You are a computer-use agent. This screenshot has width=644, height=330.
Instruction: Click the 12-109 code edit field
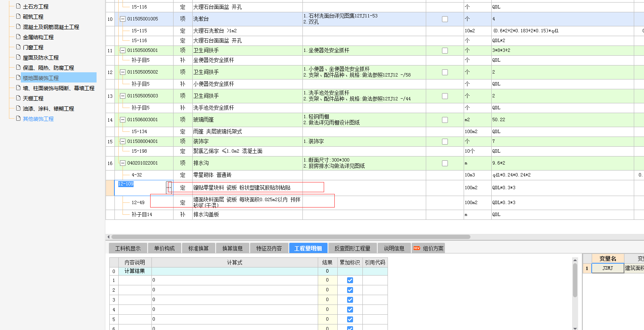pos(140,188)
